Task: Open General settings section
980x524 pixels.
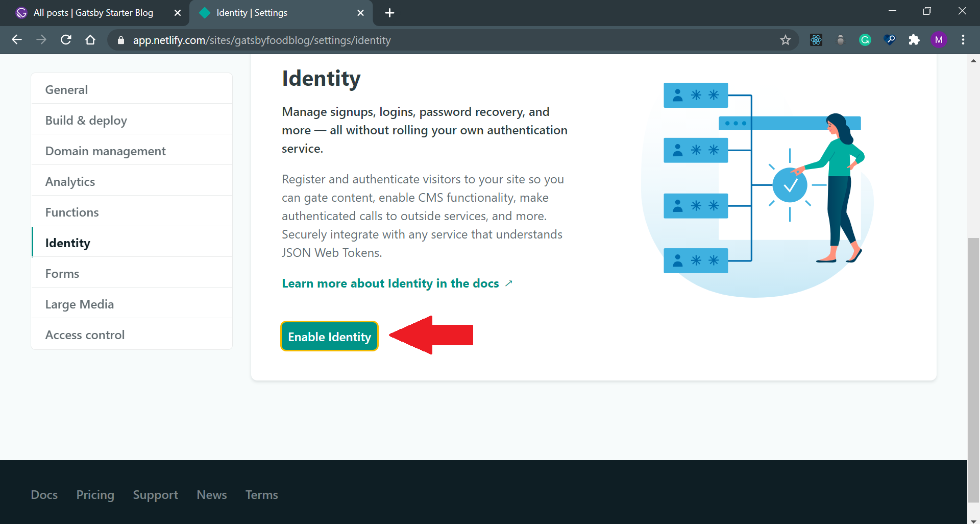Action: click(x=132, y=89)
